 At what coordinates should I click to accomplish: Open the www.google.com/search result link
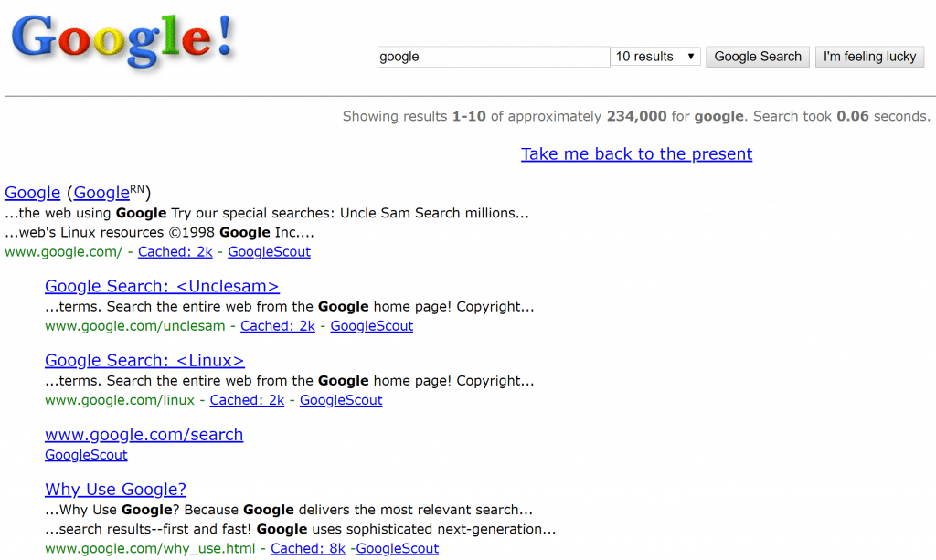point(144,435)
